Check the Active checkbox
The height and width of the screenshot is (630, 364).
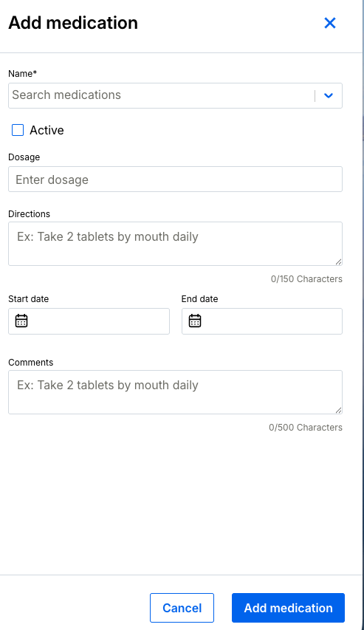[x=18, y=130]
